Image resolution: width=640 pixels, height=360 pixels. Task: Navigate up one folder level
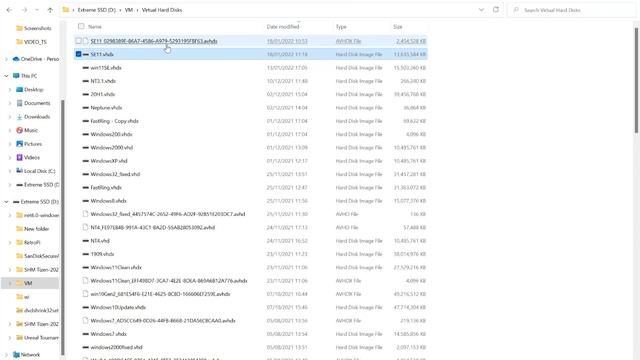(x=50, y=10)
